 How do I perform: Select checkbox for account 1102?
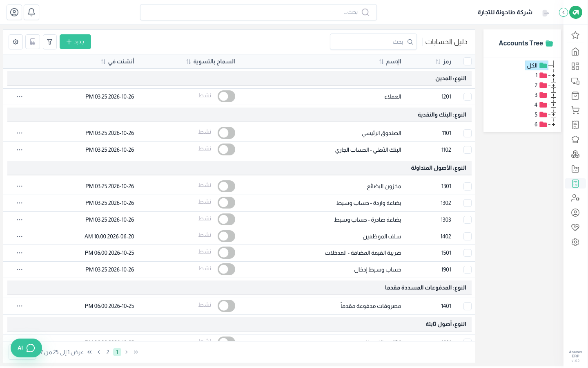468,150
